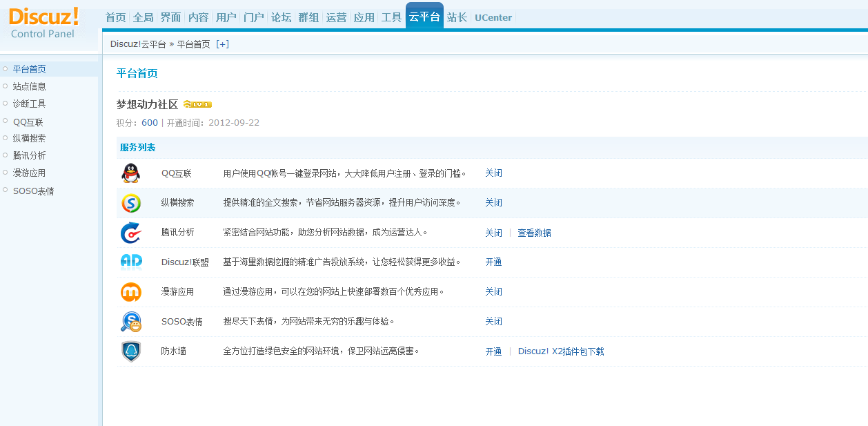Click the Discuz!联盟 description text
This screenshot has width=868, height=426.
342,262
